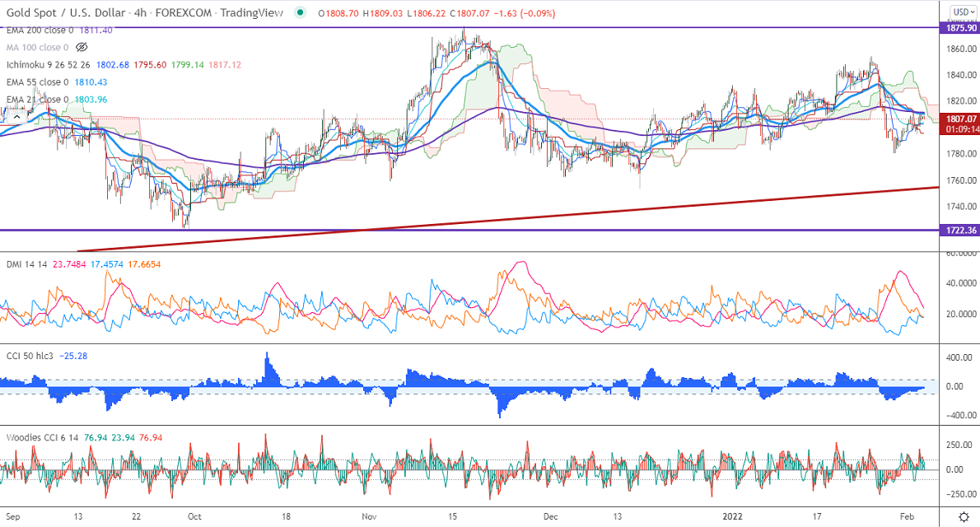Click the 1860.00 price axis label

coord(961,49)
